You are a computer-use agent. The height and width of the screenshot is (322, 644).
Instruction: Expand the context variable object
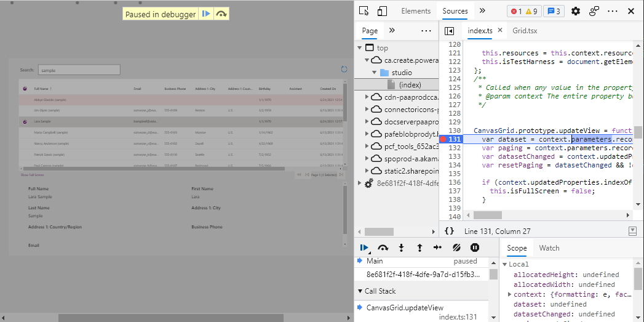510,294
